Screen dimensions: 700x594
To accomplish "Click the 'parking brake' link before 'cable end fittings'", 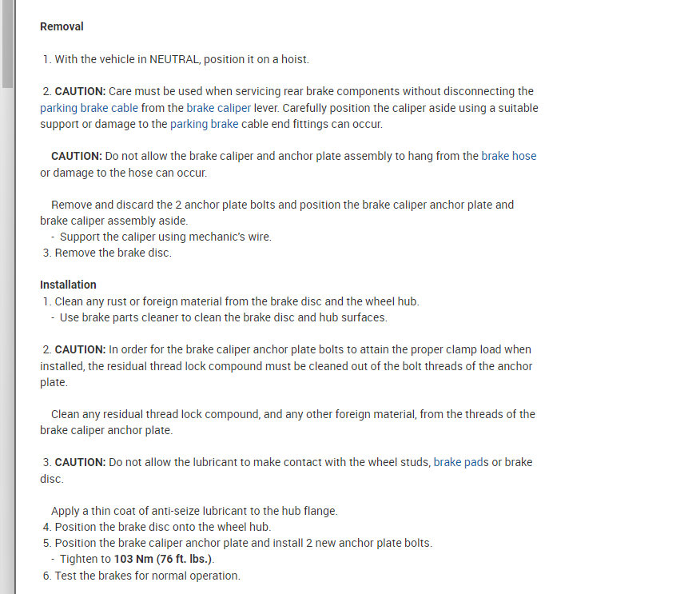I will click(204, 124).
